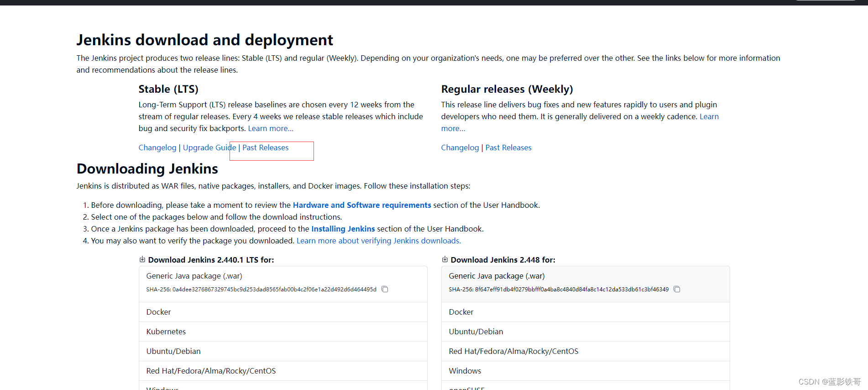
Task: Open Past Releases under Regular releases
Action: pos(508,148)
